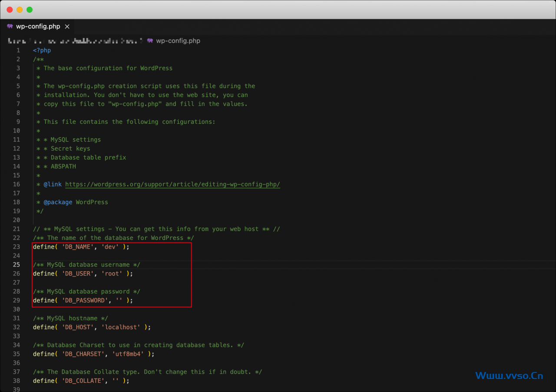Click the green full-screen window button
This screenshot has width=556, height=392.
coord(30,10)
